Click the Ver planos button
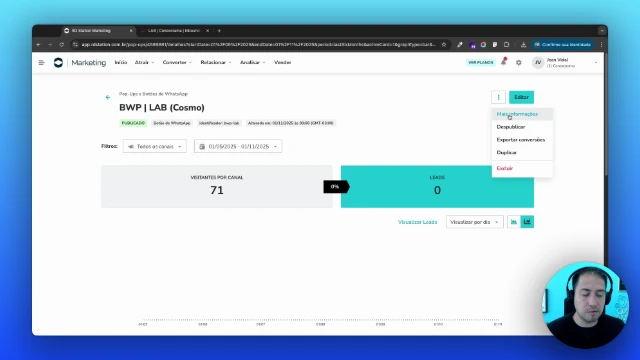This screenshot has width=640, height=360. [480, 62]
